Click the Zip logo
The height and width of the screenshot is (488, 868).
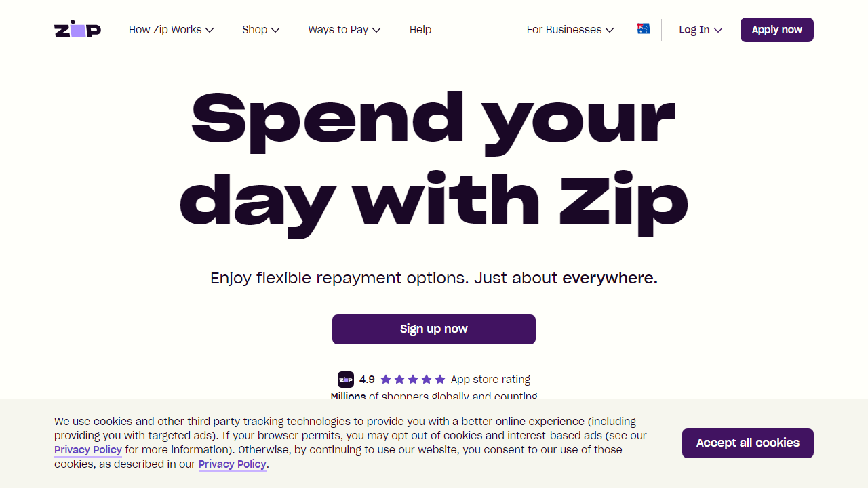[77, 29]
